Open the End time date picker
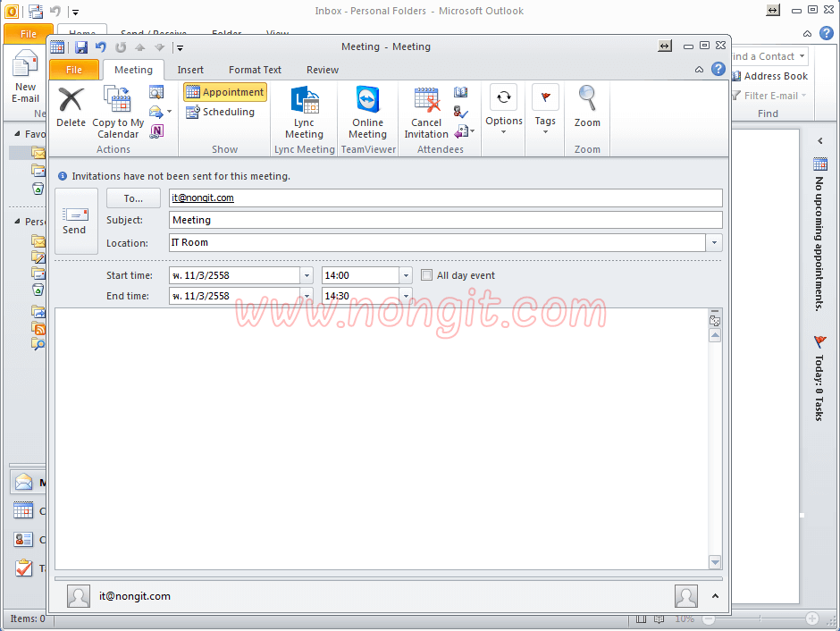Viewport: 840px width, 631px height. 307,296
